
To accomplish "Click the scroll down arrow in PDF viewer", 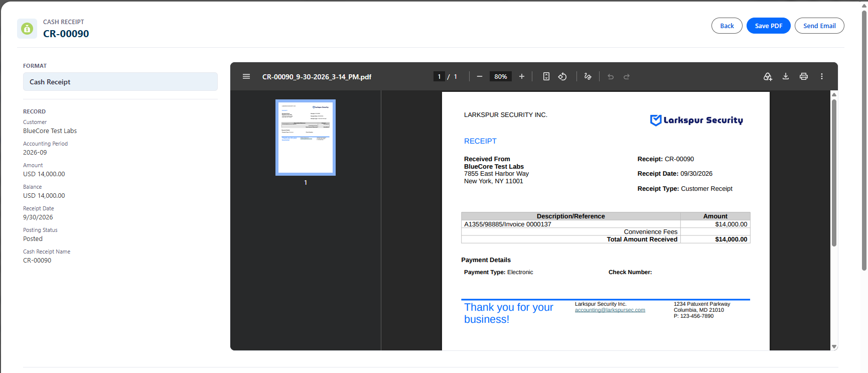I will tap(834, 346).
